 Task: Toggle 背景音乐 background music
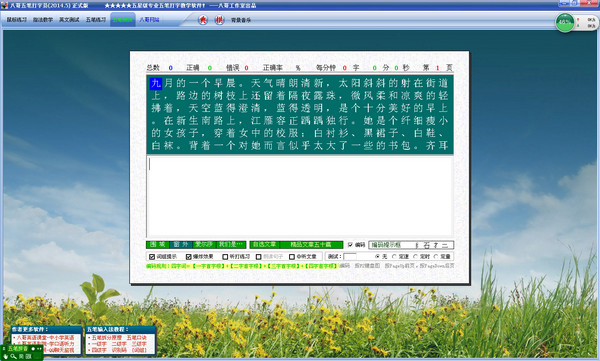(241, 20)
